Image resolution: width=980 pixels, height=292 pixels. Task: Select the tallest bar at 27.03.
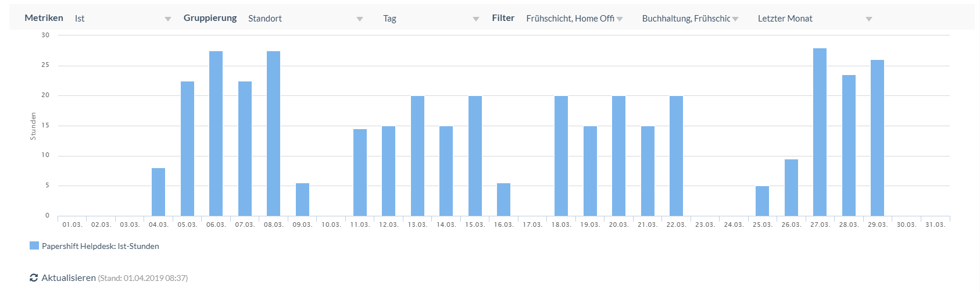[x=820, y=132]
